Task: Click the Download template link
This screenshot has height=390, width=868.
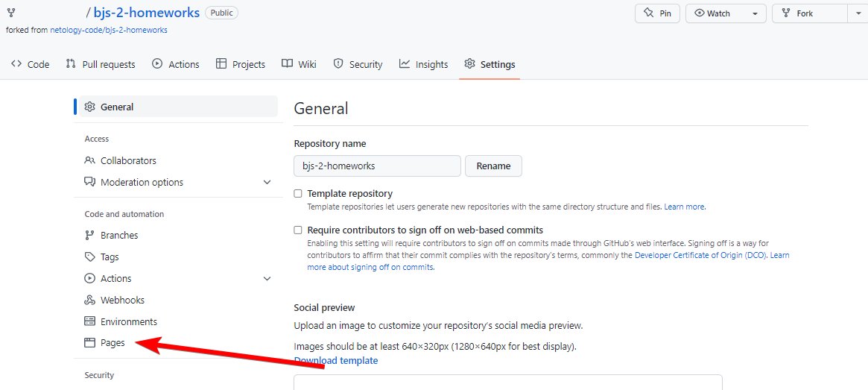Action: 336,361
